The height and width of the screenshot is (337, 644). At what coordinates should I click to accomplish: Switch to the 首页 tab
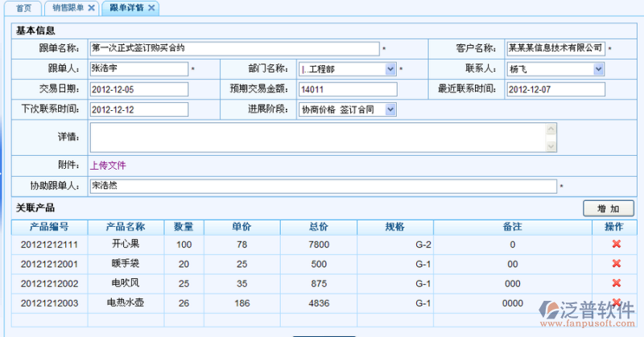tap(23, 8)
